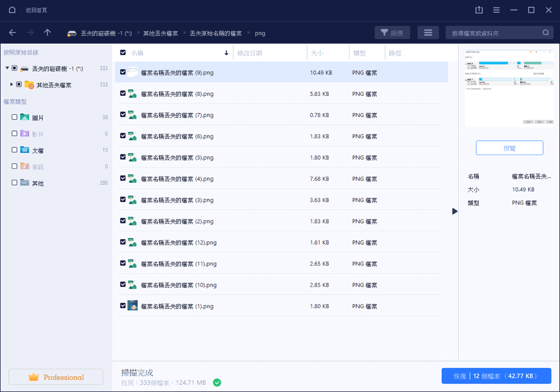Viewport: 560px width, 392px height.
Task: Click 丟失的磁碟機 -1 in the breadcrumb
Action: tap(106, 33)
